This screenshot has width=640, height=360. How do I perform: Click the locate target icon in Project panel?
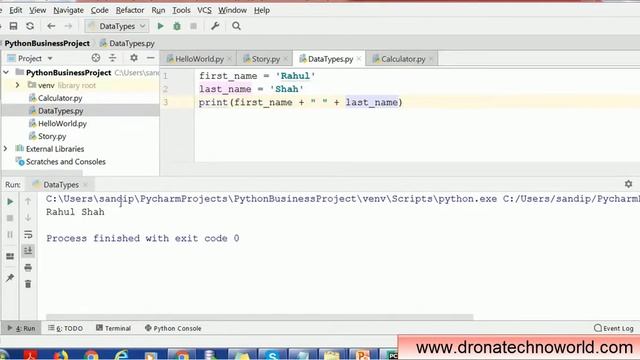pyautogui.click(x=96, y=58)
